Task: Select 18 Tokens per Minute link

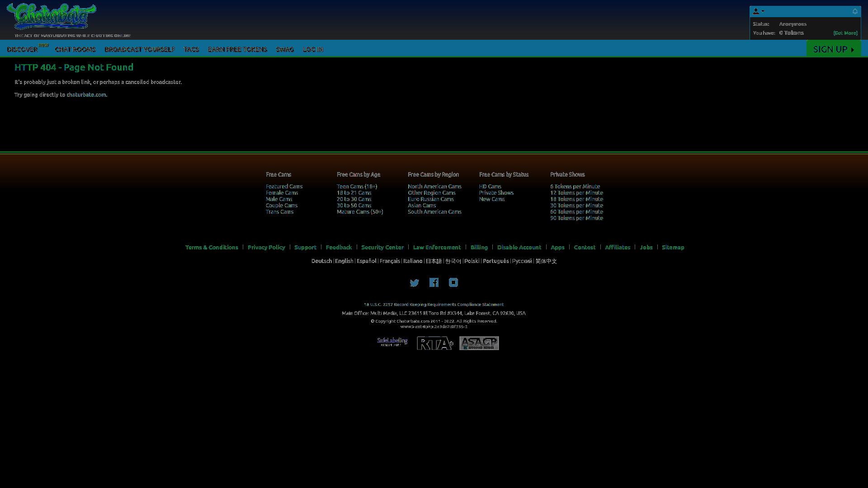Action: click(576, 199)
